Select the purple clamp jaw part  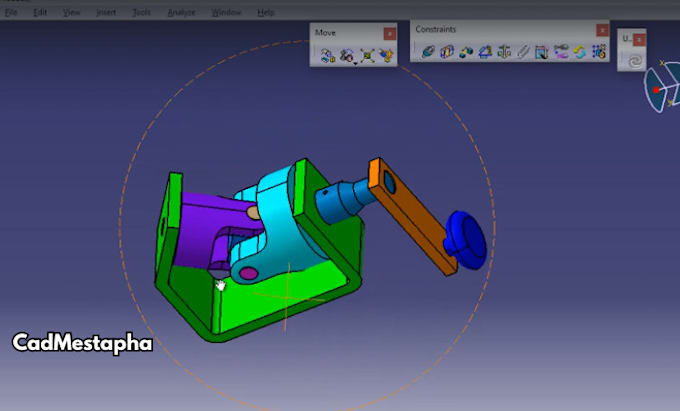(x=199, y=232)
